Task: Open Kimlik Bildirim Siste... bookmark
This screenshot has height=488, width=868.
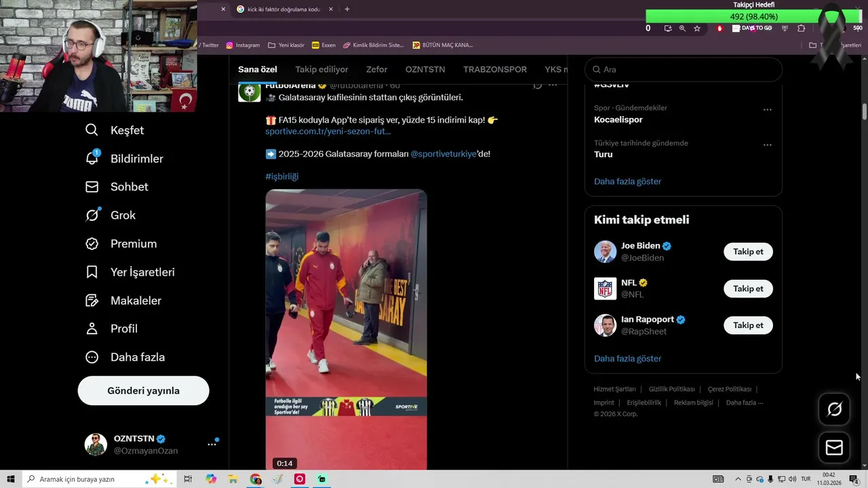Action: point(374,45)
